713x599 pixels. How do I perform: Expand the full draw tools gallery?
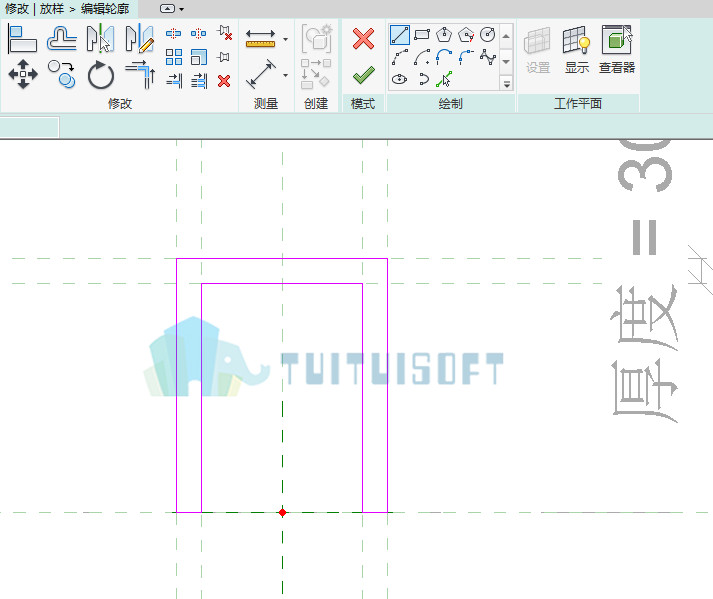[506, 84]
